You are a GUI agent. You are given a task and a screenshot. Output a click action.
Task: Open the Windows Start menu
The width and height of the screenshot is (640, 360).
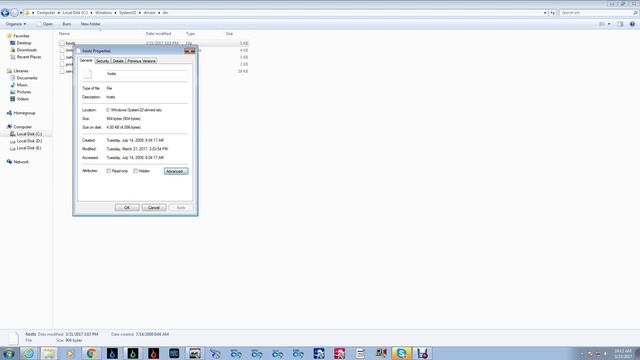[x=9, y=353]
